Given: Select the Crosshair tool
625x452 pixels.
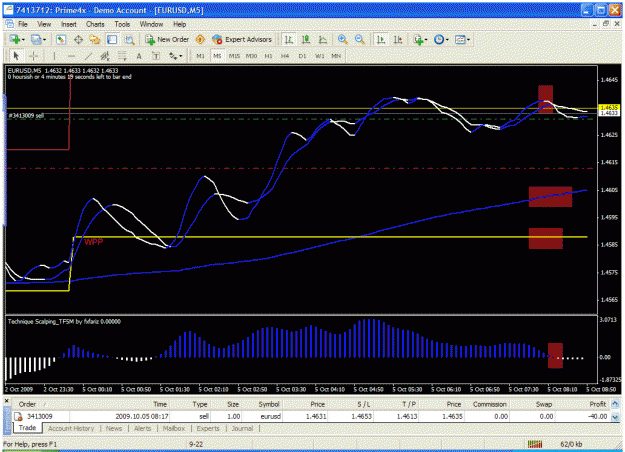Looking at the screenshot, I should [34, 56].
